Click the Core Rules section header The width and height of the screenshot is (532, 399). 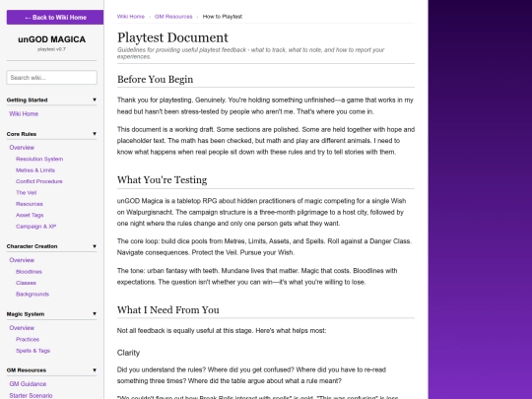pos(22,134)
